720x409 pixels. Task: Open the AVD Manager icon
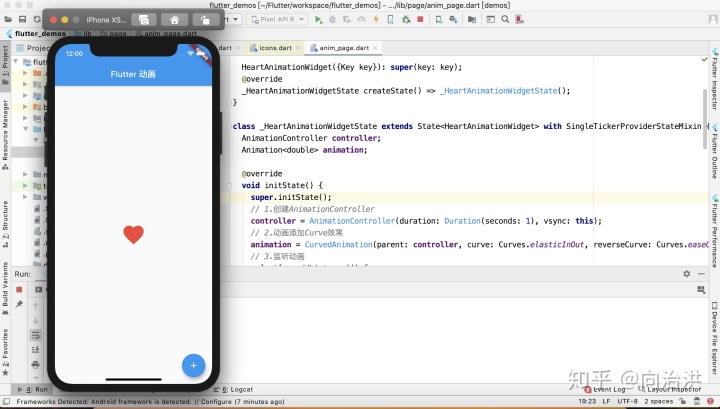[x=439, y=19]
